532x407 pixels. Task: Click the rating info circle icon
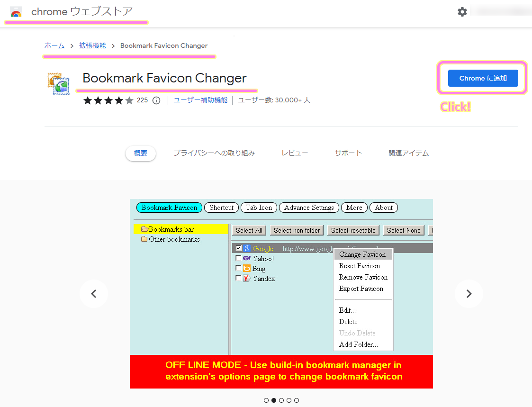click(x=156, y=100)
